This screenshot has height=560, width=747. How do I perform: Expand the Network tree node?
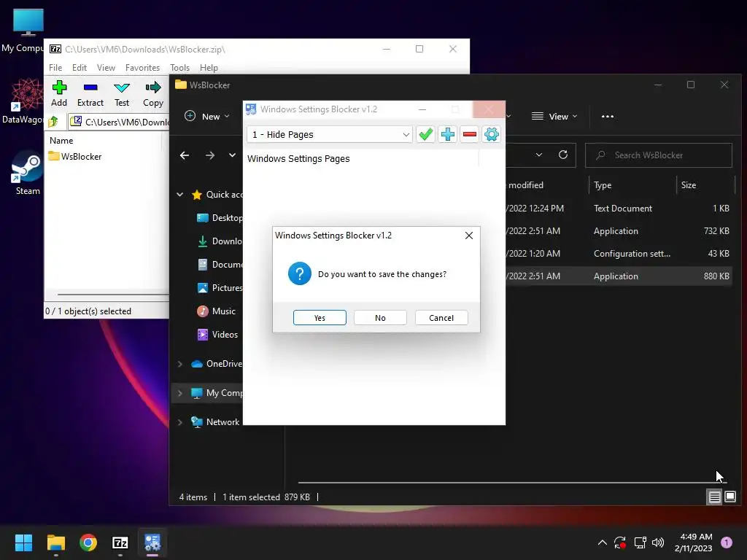[180, 422]
